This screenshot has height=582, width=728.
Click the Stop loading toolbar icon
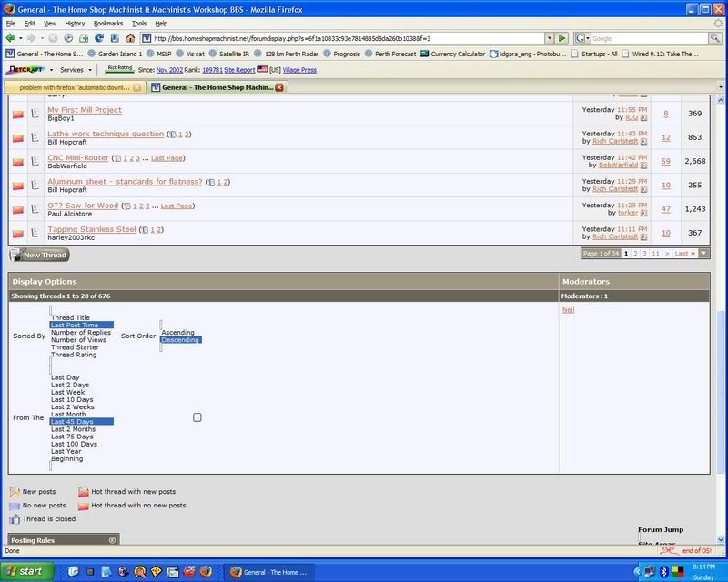click(54, 38)
